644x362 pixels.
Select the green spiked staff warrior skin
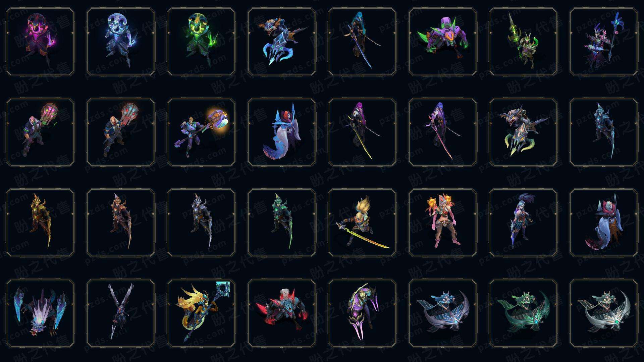click(523, 42)
